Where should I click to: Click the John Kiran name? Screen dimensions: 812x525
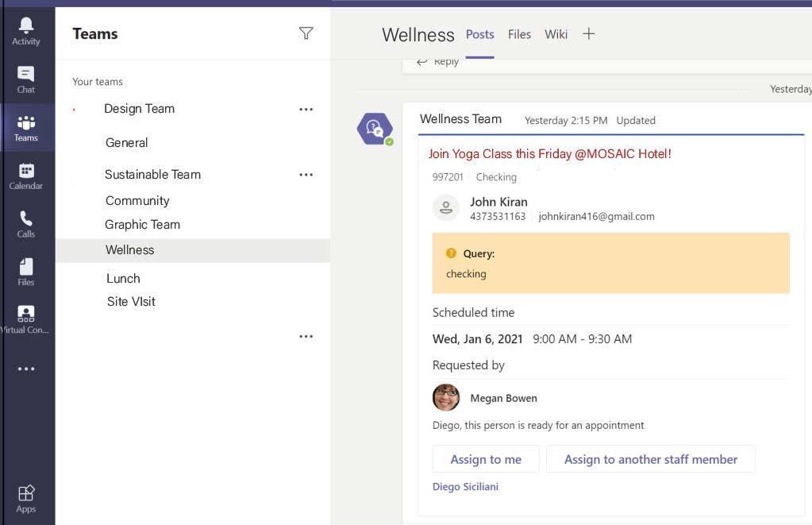498,202
